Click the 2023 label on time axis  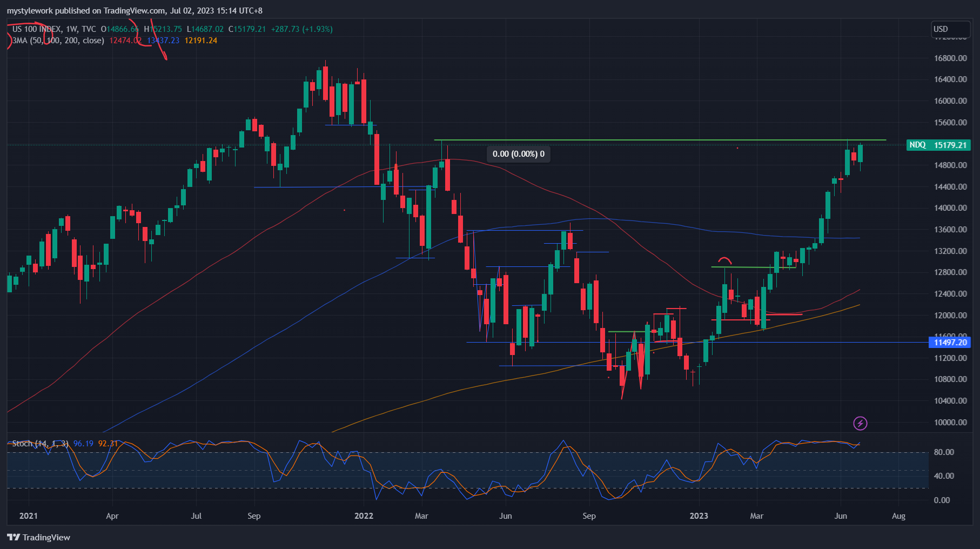tap(699, 516)
